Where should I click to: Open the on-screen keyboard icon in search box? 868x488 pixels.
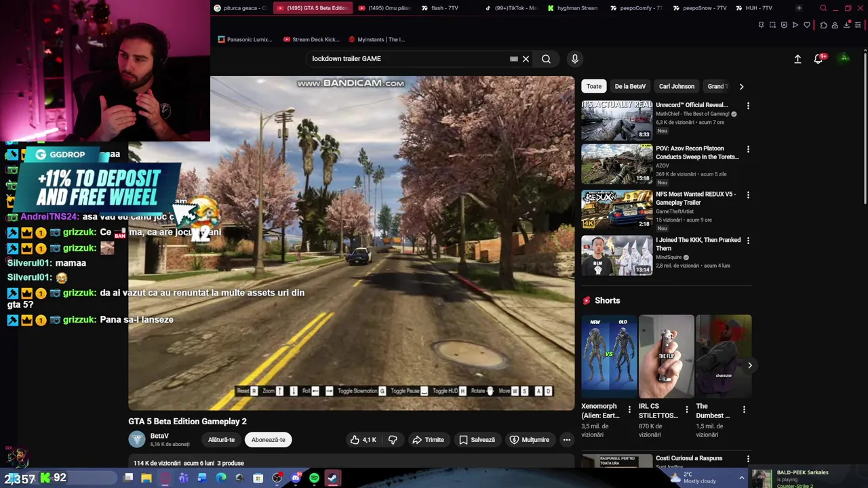514,59
